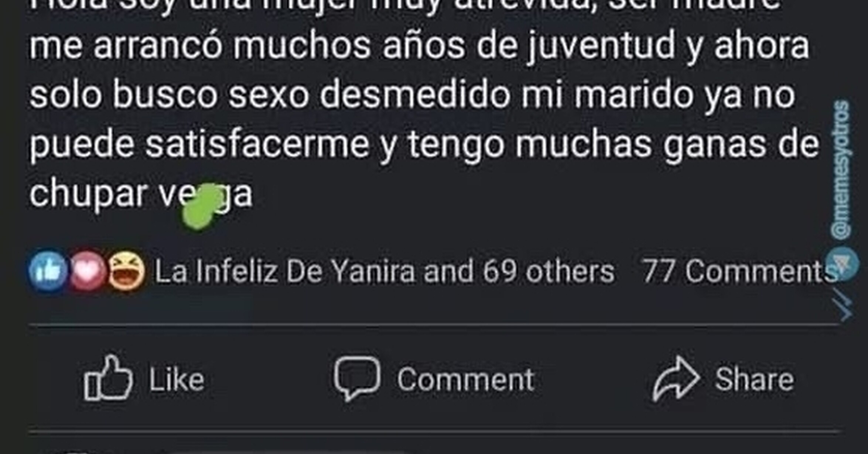This screenshot has width=868, height=454.
Task: Tap the curved arrow Share icon
Action: [x=676, y=379]
